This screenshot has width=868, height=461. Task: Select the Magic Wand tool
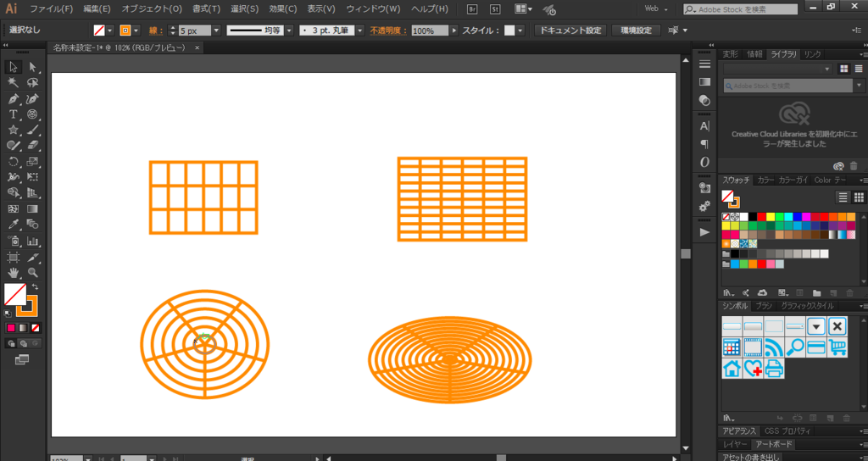tap(14, 83)
